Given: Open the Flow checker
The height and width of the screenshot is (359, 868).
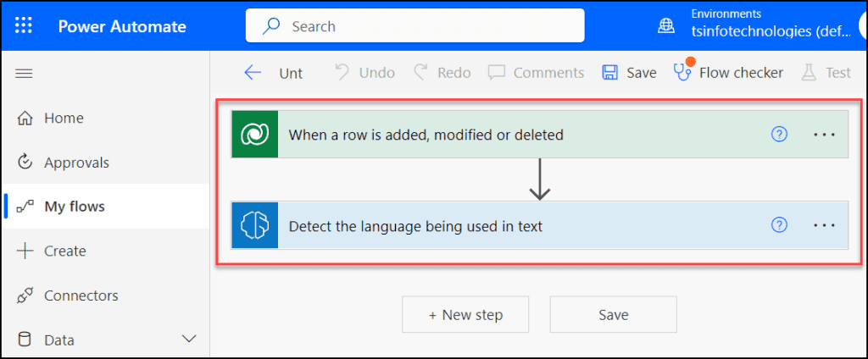Looking at the screenshot, I should pyautogui.click(x=728, y=72).
